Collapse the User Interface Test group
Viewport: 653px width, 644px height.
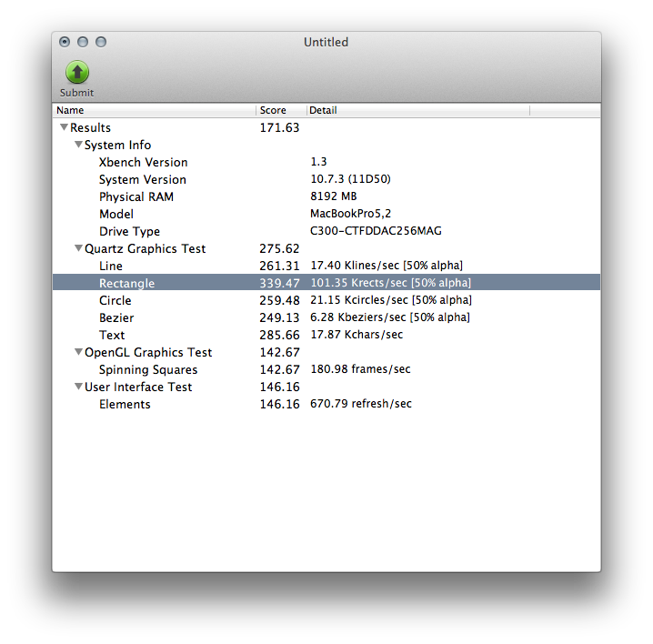(78, 387)
